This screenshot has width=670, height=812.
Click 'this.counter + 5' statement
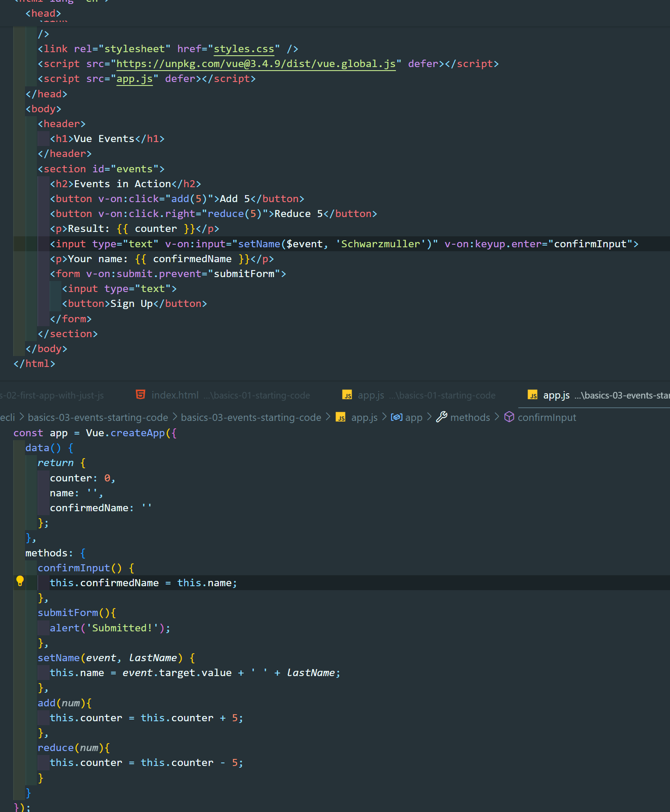coord(146,718)
